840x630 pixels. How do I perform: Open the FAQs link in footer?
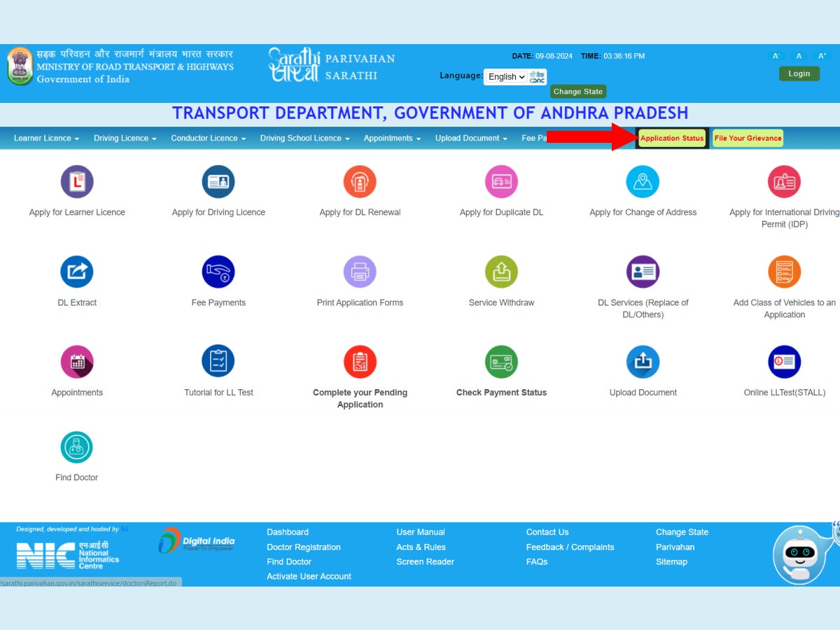(537, 562)
